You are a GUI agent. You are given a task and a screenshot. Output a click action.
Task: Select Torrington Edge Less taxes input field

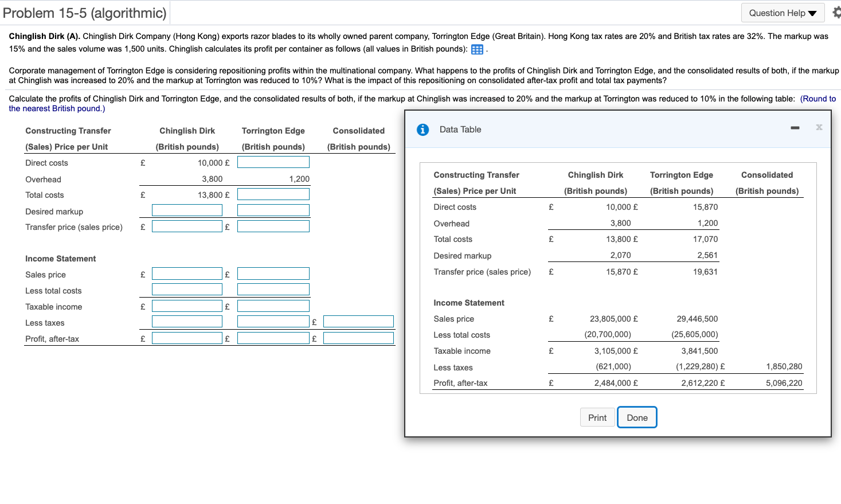coord(273,322)
